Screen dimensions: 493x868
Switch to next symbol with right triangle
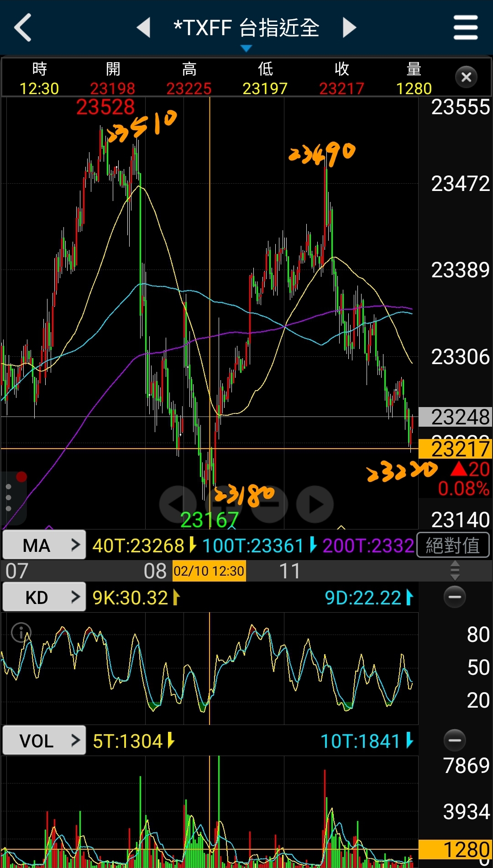[x=349, y=27]
